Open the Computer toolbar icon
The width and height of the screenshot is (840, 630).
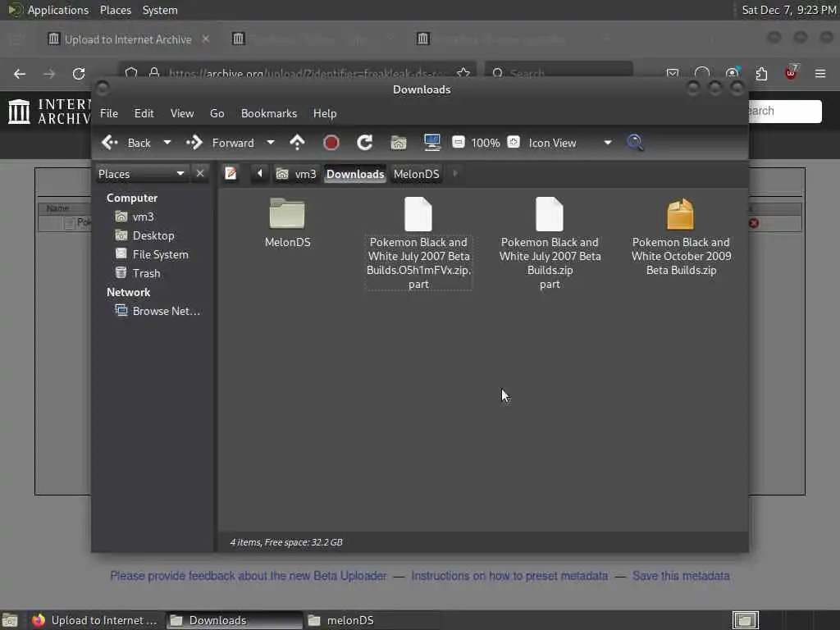click(x=431, y=143)
